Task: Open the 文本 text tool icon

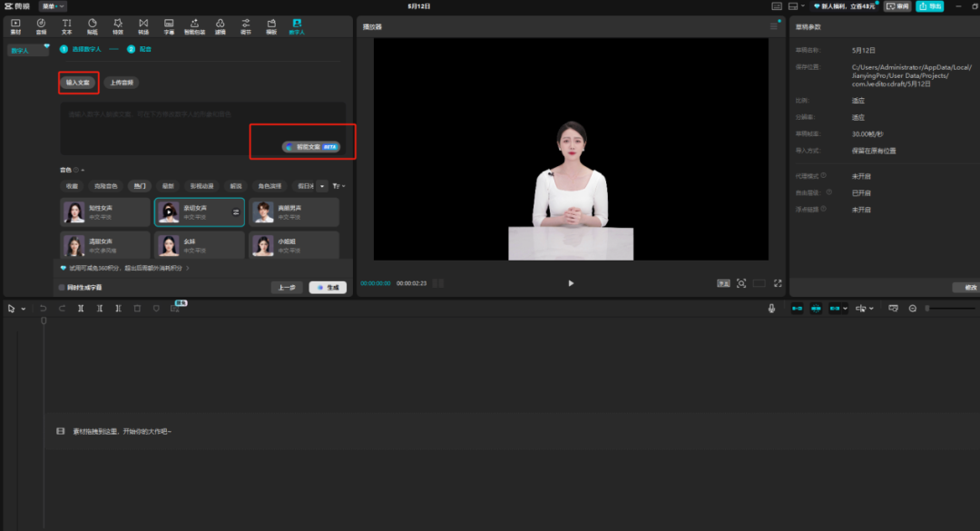Action: click(x=66, y=25)
